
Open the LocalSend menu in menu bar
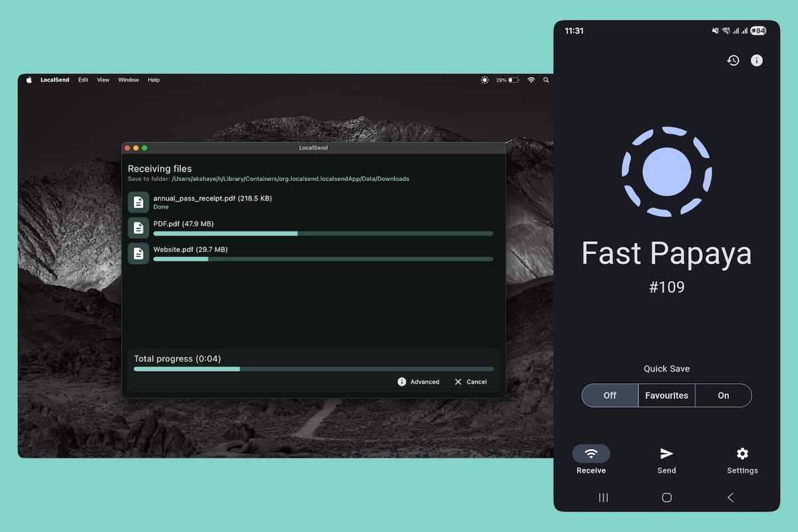[55, 80]
